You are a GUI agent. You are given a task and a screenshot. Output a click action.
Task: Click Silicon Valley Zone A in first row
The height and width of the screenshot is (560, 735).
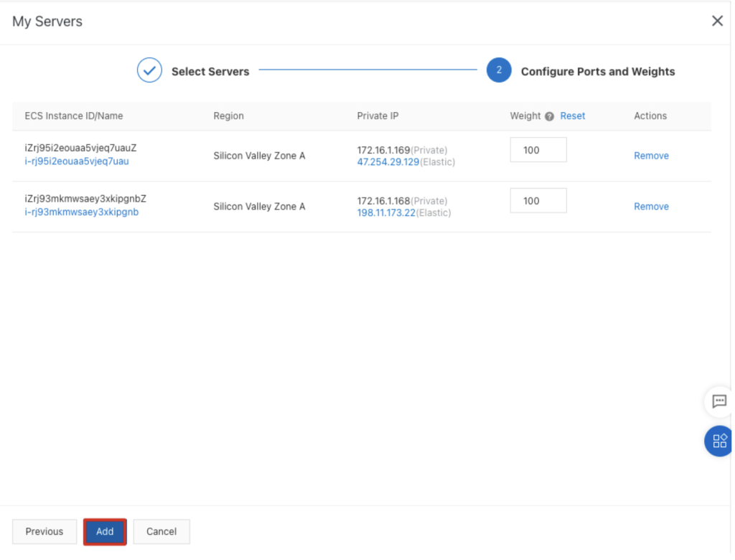[x=259, y=156]
